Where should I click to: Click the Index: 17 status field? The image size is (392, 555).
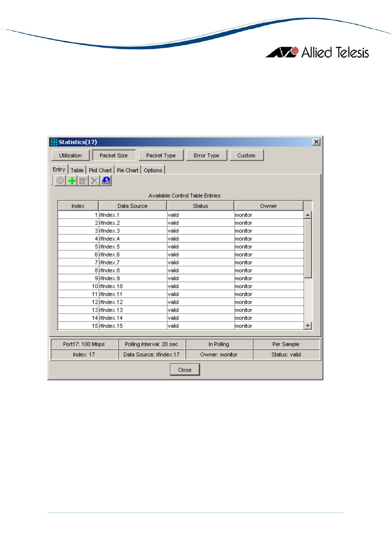(84, 354)
